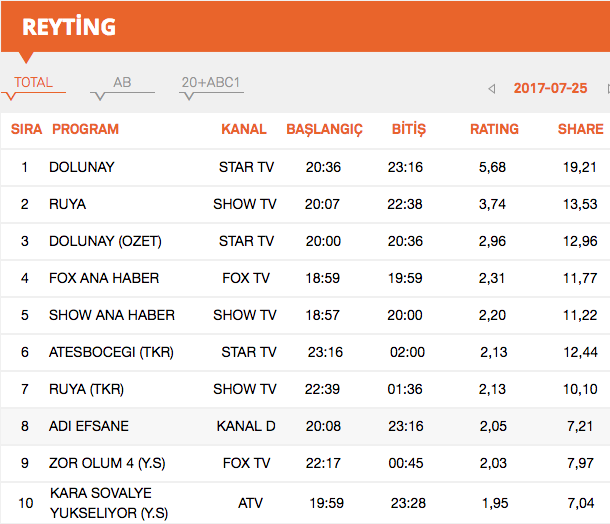Sort by the SIRA column header

pyautogui.click(x=26, y=129)
